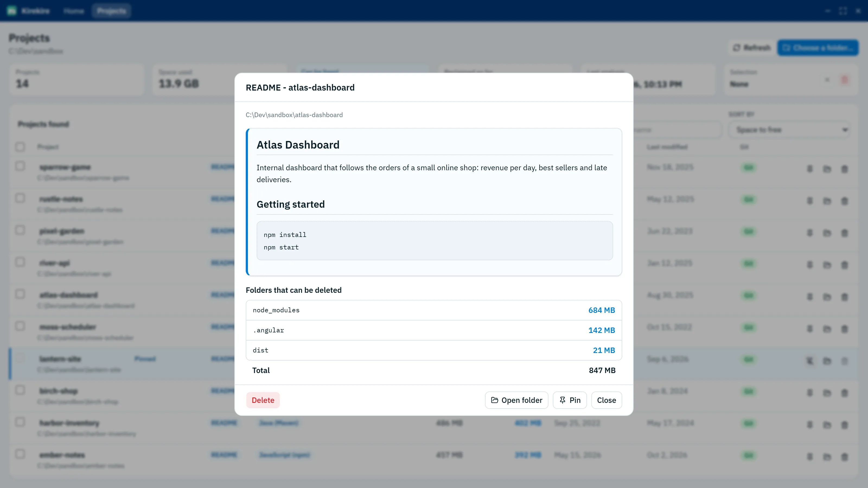Image resolution: width=868 pixels, height=488 pixels.
Task: Select the .angular folder row
Action: pos(434,330)
